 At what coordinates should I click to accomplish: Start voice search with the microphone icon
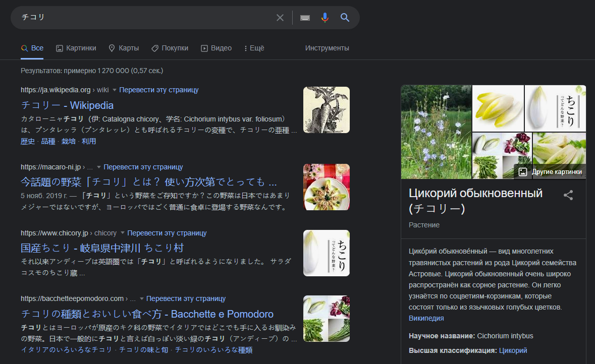(325, 18)
